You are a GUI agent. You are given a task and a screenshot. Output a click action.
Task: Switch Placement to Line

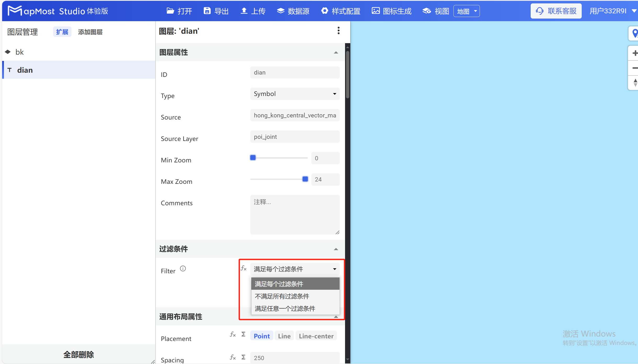click(x=284, y=336)
